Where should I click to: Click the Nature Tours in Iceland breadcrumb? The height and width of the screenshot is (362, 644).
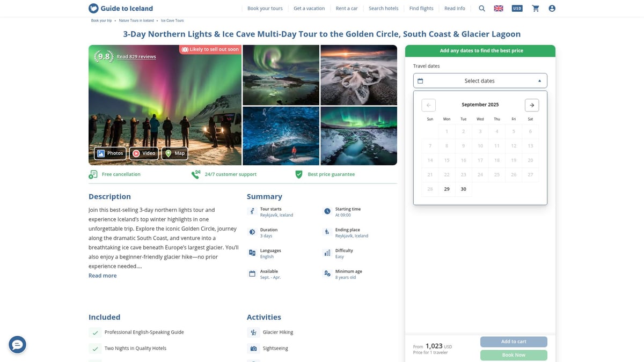click(136, 20)
